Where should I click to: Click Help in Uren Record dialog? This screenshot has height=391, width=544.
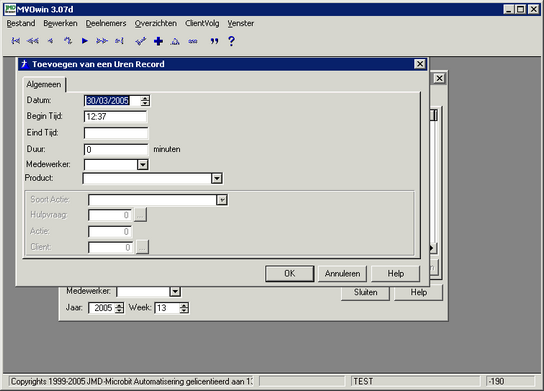pos(396,274)
